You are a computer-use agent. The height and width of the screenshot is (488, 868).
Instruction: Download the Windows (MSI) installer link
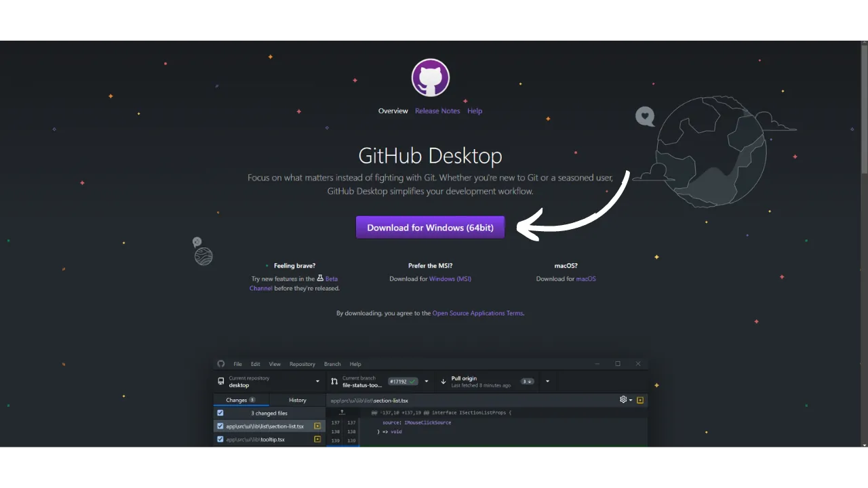450,279
